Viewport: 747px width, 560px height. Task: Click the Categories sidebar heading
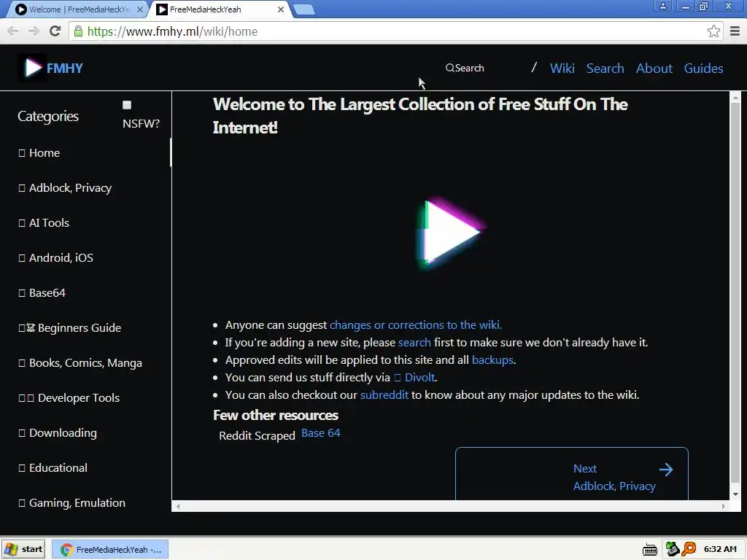(x=48, y=116)
